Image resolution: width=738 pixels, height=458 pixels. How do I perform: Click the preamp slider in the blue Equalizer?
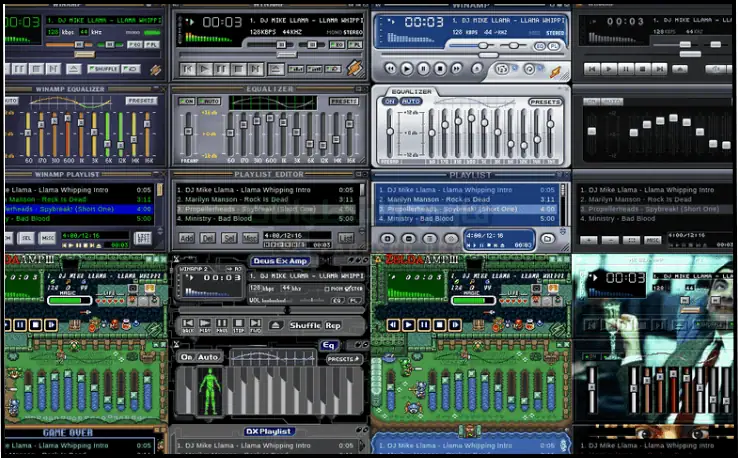click(x=392, y=132)
